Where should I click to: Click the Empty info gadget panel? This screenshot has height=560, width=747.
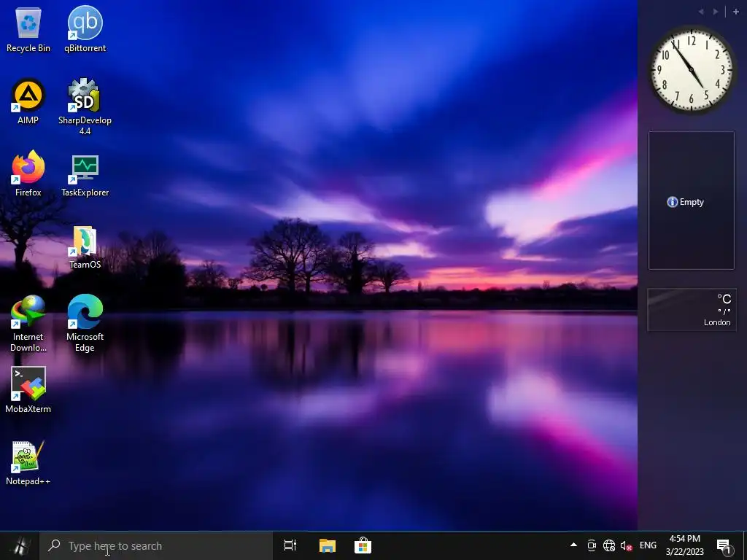click(692, 201)
